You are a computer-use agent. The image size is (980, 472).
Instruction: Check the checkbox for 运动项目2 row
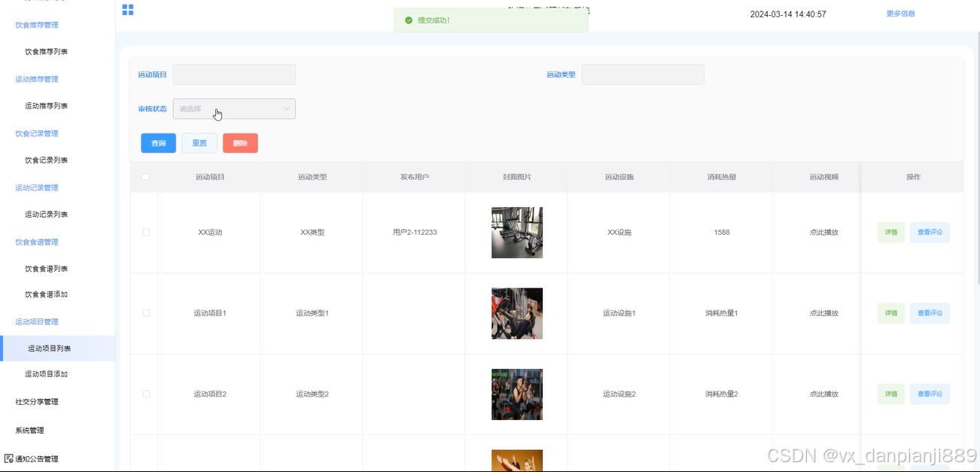[x=146, y=394]
